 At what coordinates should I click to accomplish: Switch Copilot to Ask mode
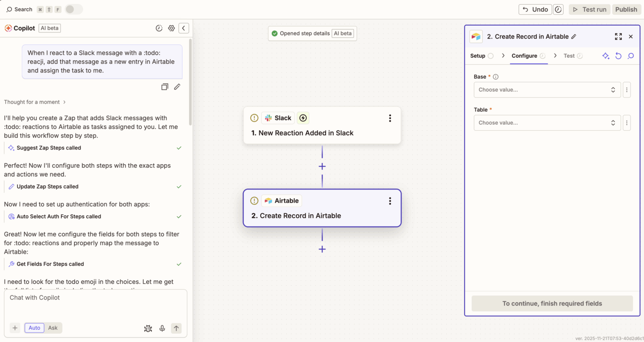(x=53, y=328)
